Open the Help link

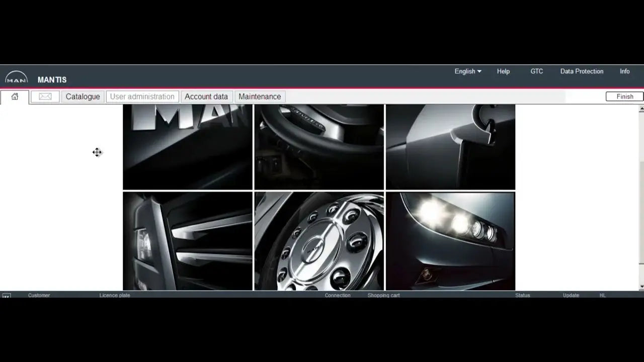503,71
